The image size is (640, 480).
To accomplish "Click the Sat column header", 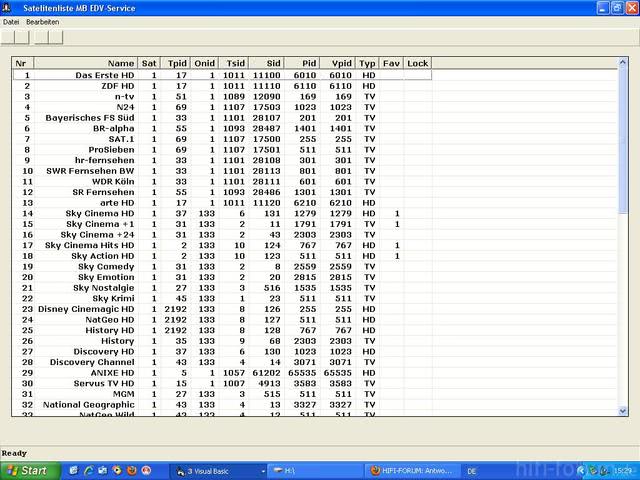I will click(149, 63).
